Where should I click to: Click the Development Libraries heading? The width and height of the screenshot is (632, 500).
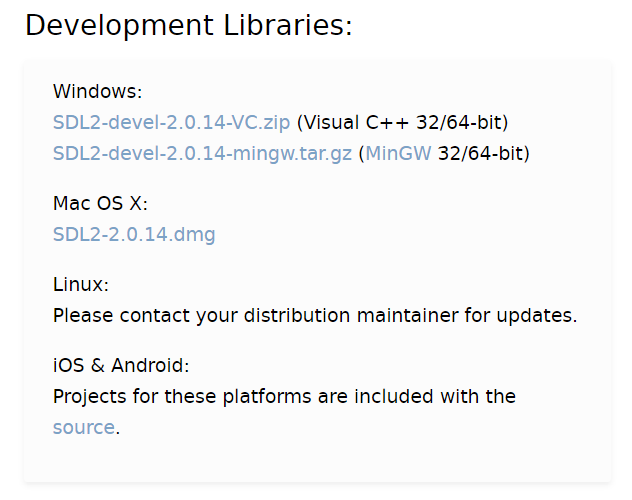189,25
